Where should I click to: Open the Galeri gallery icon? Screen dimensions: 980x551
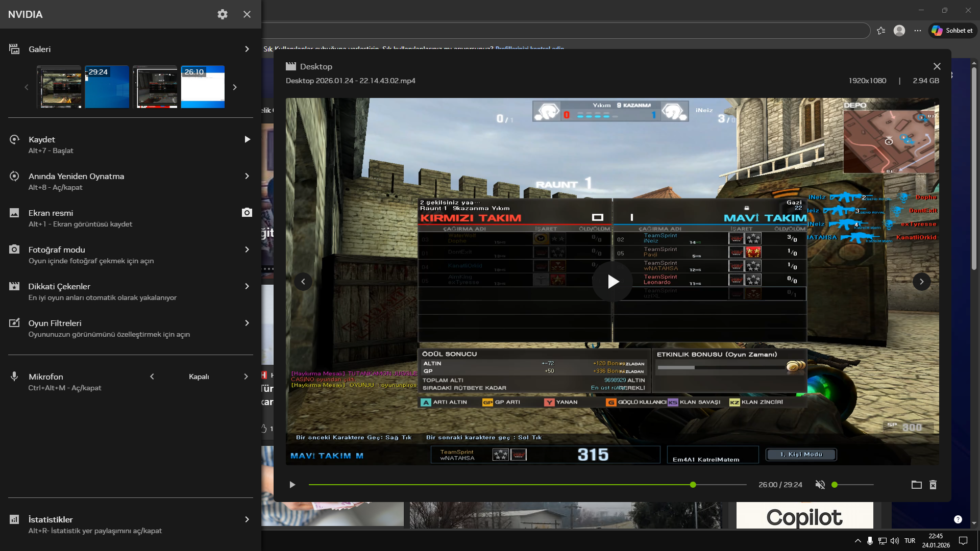[x=14, y=49]
